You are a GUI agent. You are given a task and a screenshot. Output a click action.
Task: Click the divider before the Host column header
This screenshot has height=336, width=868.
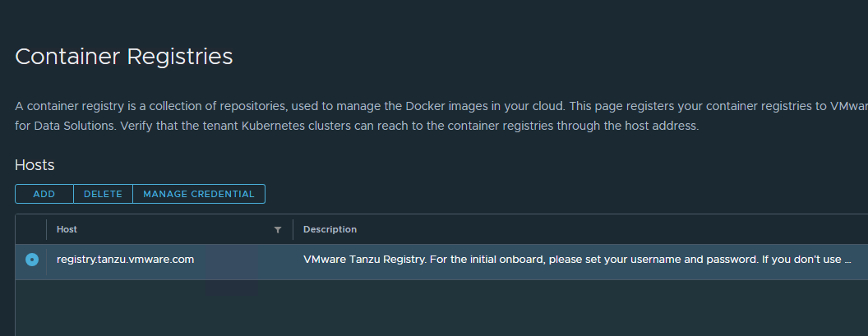[47, 230]
